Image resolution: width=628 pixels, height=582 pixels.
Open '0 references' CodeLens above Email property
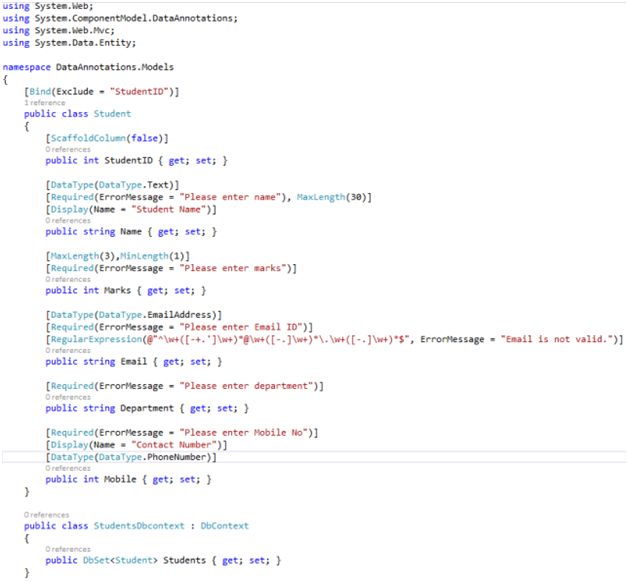click(x=68, y=350)
